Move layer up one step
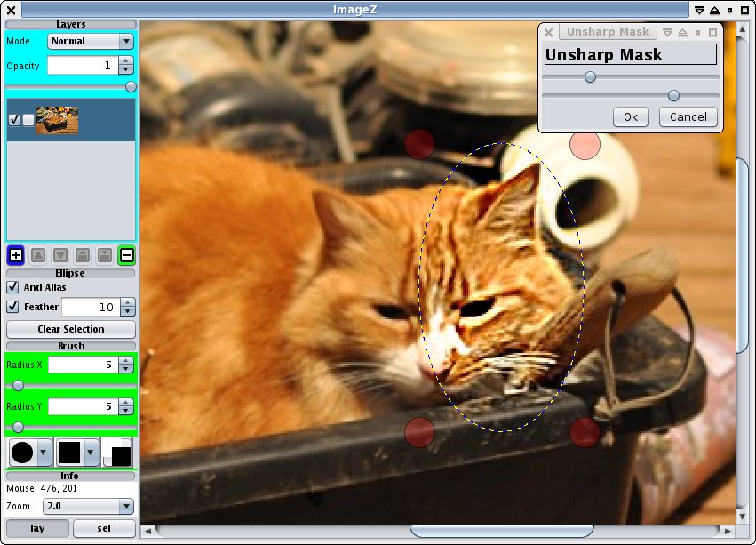This screenshot has width=756, height=545. 38,255
